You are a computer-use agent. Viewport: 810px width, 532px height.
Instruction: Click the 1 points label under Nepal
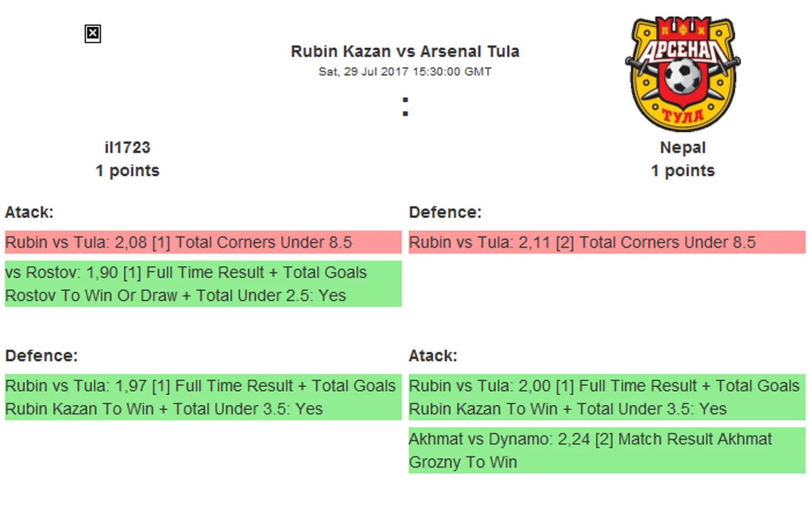(x=682, y=171)
